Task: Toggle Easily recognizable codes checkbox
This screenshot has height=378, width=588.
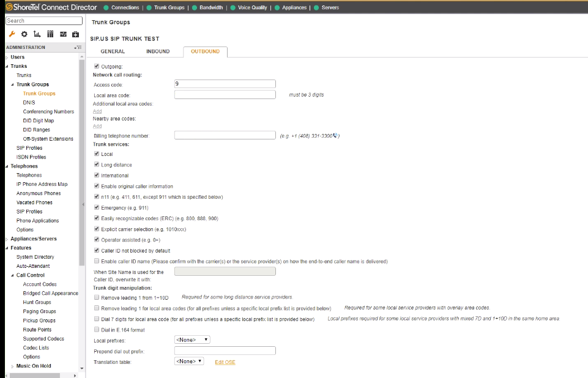Action: coord(97,218)
